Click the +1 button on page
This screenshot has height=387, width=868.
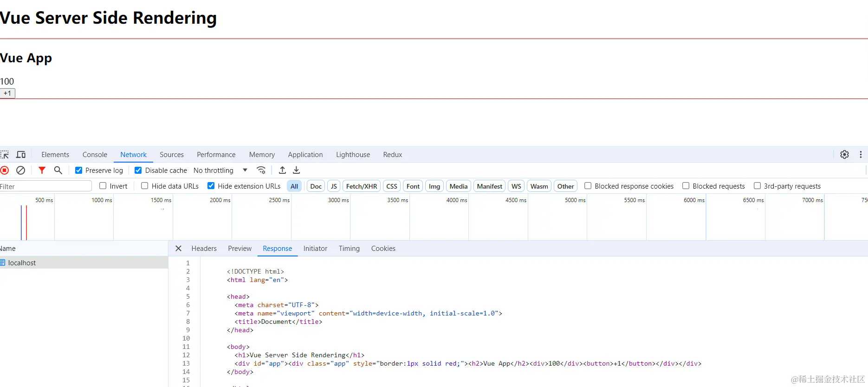7,93
